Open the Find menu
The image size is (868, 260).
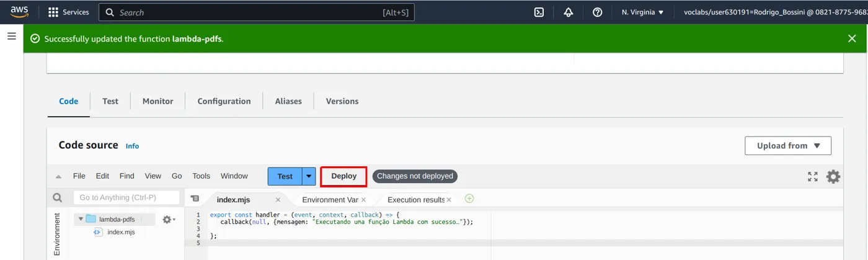click(126, 176)
